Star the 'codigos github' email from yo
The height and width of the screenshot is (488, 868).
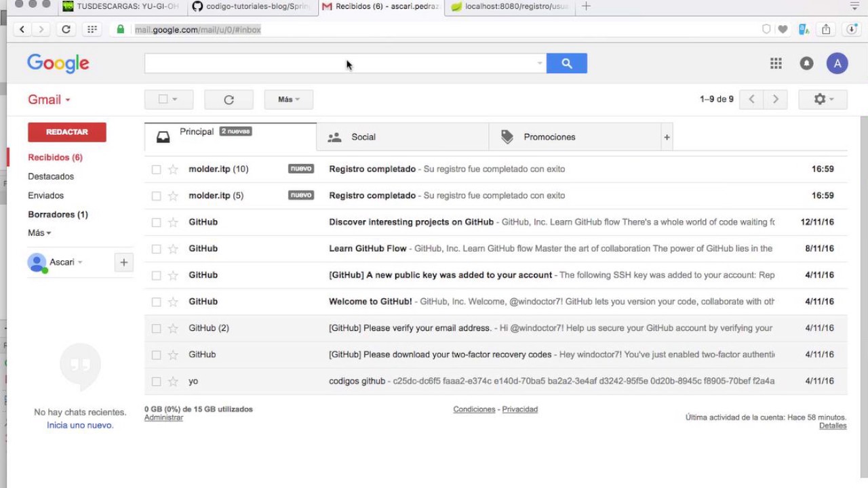point(173,381)
